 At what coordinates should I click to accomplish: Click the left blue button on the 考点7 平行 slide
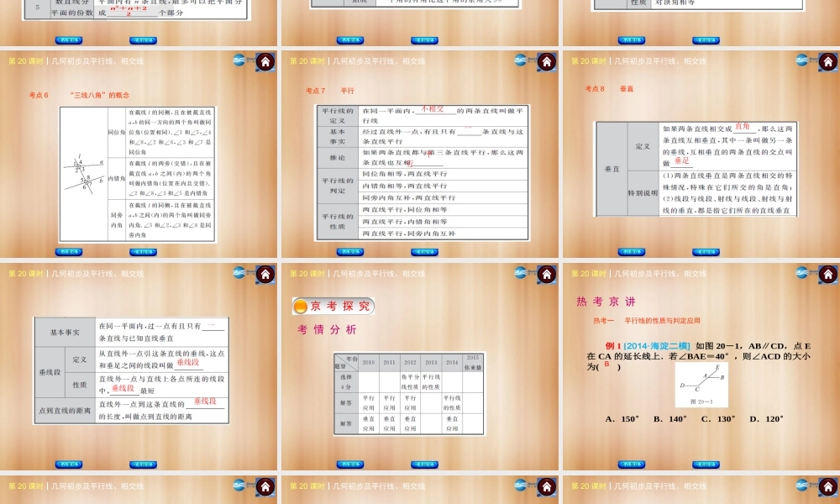point(350,252)
